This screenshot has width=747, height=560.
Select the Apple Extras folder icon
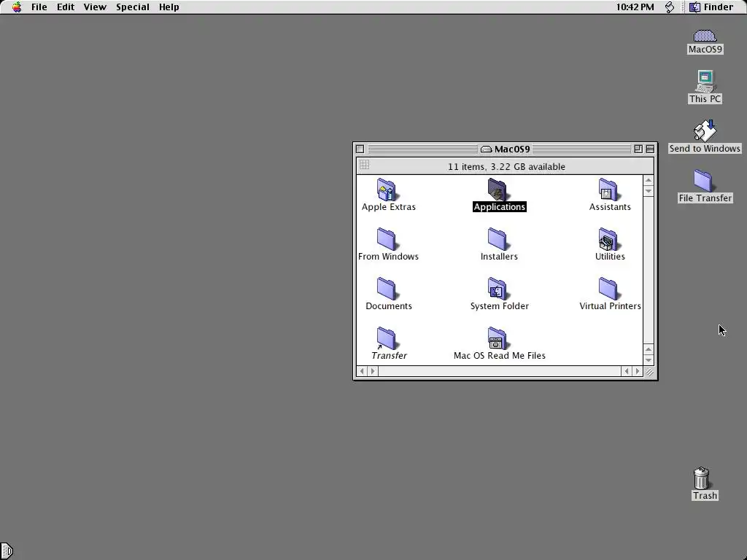point(387,190)
